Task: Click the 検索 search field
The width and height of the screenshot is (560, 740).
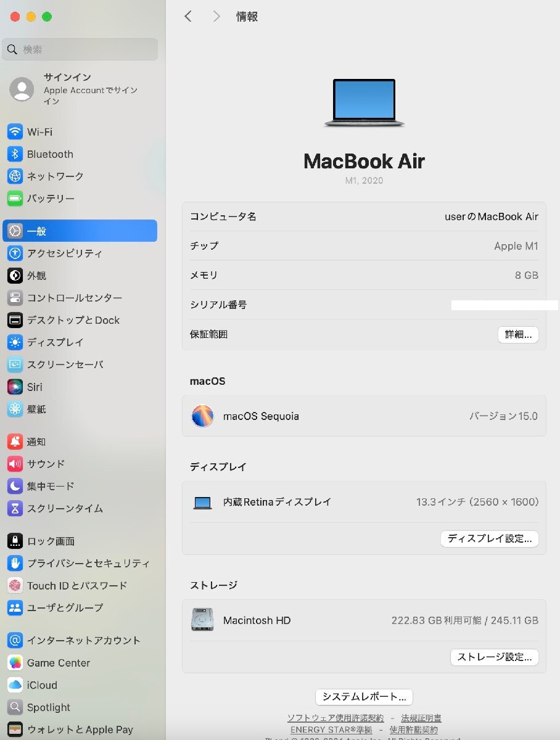Action: (80, 49)
